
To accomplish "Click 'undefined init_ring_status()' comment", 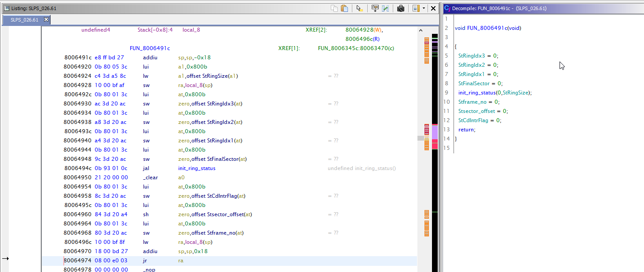I will 362,168.
